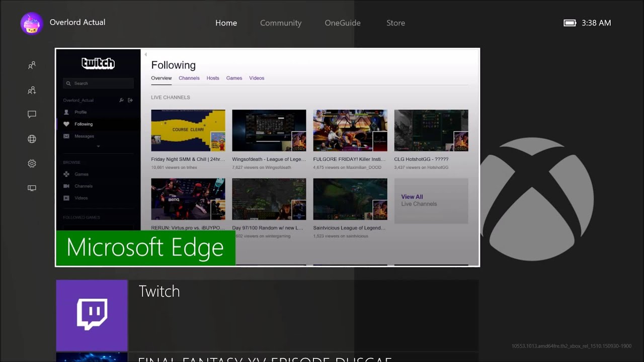Open the Messages link in Twitch sidebar
The image size is (644, 362).
84,136
